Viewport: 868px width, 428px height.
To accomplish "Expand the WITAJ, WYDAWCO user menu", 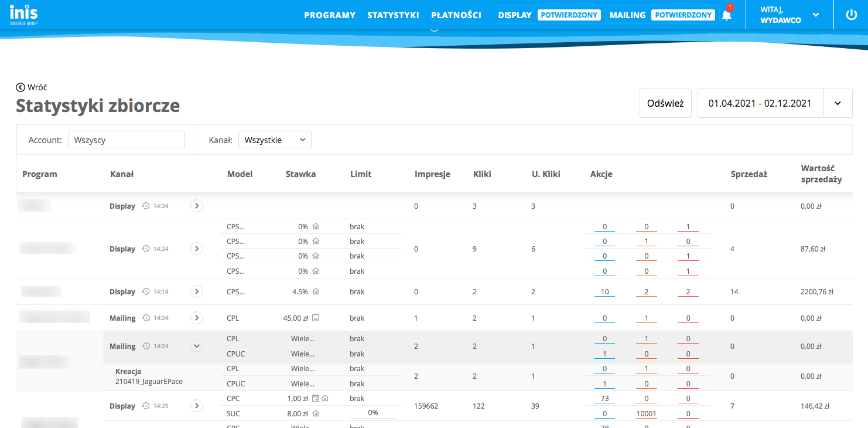I will point(816,15).
